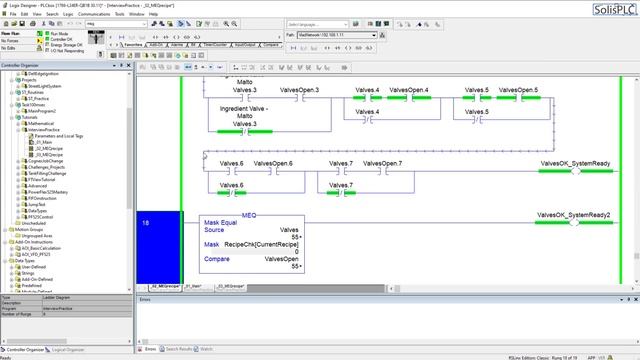This screenshot has height=360, width=640.
Task: Open the File menu
Action: pyautogui.click(x=13, y=14)
